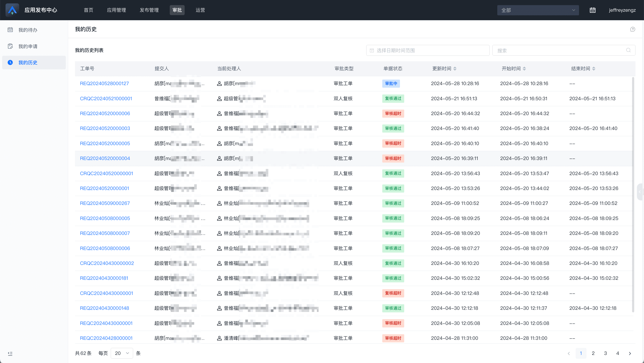The height and width of the screenshot is (363, 644).
Task: Open 应用管理 menu item
Action: point(116,10)
